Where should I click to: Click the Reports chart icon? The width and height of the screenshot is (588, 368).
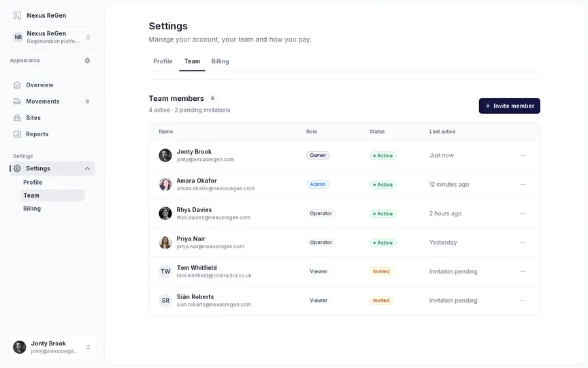(x=17, y=134)
